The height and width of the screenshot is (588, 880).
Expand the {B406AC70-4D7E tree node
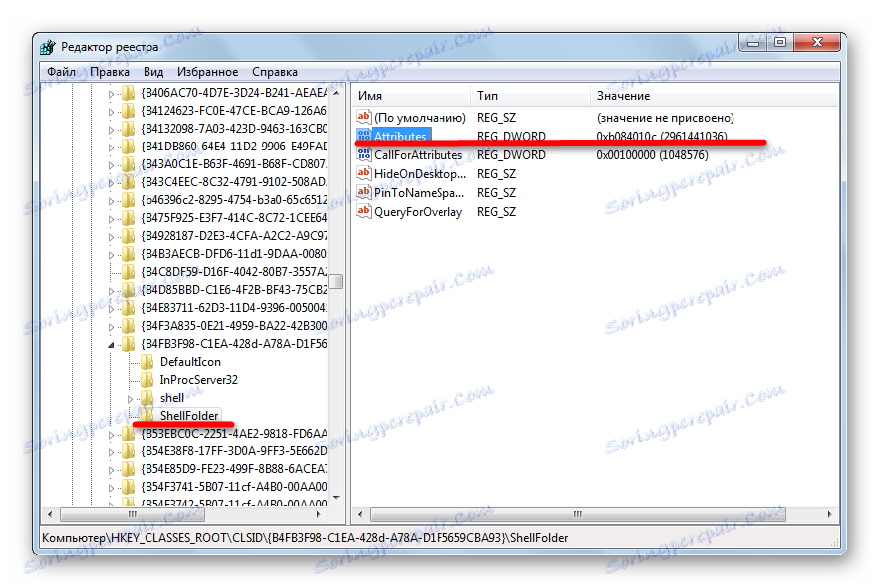click(x=111, y=93)
